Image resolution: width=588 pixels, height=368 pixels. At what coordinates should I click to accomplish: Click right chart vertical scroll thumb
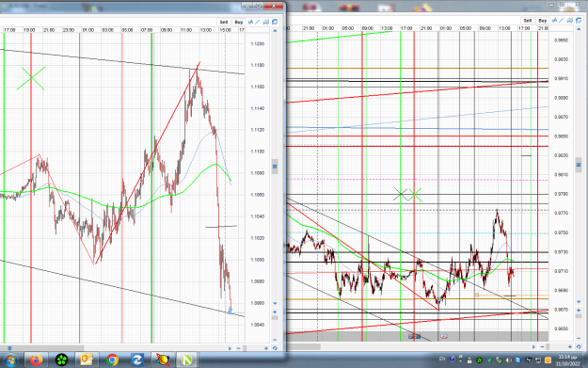point(579,165)
